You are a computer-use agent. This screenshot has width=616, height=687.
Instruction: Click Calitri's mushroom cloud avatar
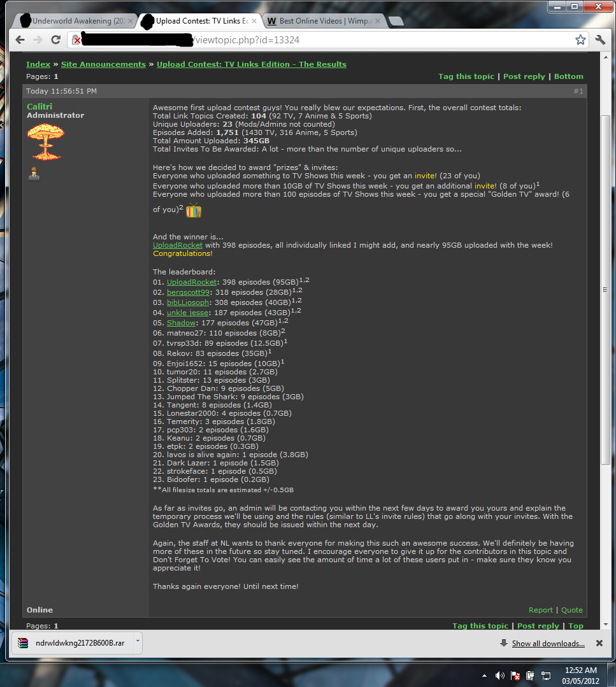pyautogui.click(x=46, y=142)
